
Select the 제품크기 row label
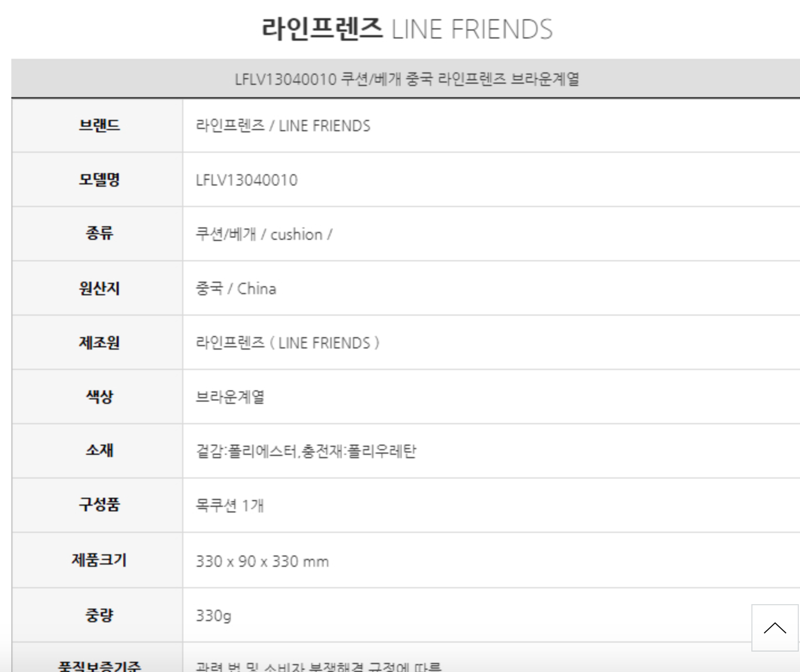point(99,560)
